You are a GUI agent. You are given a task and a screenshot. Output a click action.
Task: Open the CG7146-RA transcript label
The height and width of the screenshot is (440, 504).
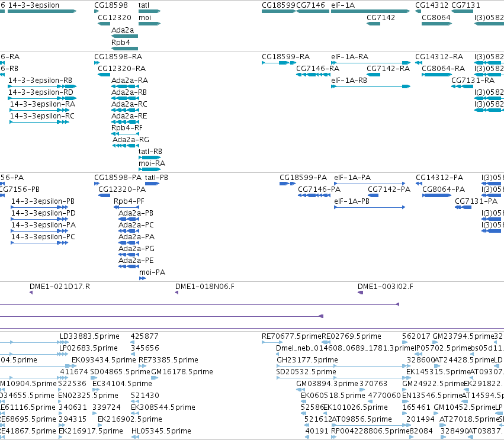pyautogui.click(x=317, y=69)
